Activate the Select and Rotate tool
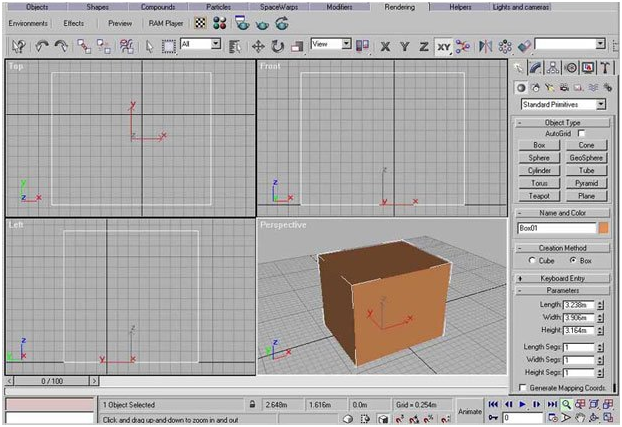The width and height of the screenshot is (622, 427). tap(277, 46)
